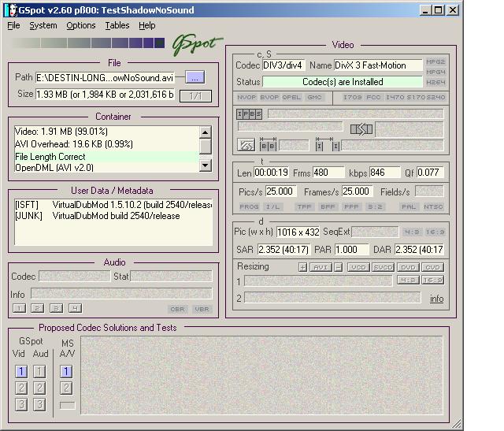This screenshot has width=504, height=431.
Task: Click the purple gradient progress bar
Action: coord(88,43)
